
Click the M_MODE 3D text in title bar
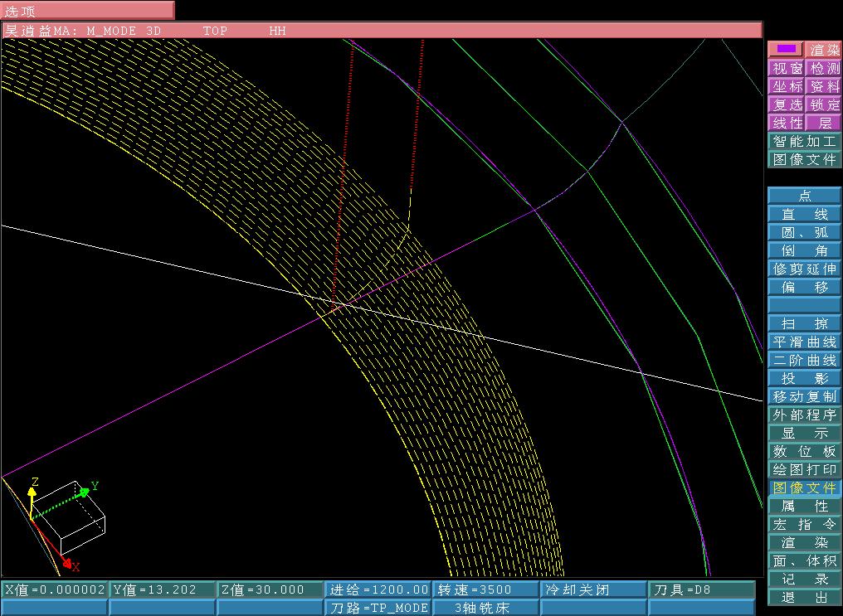tap(124, 32)
